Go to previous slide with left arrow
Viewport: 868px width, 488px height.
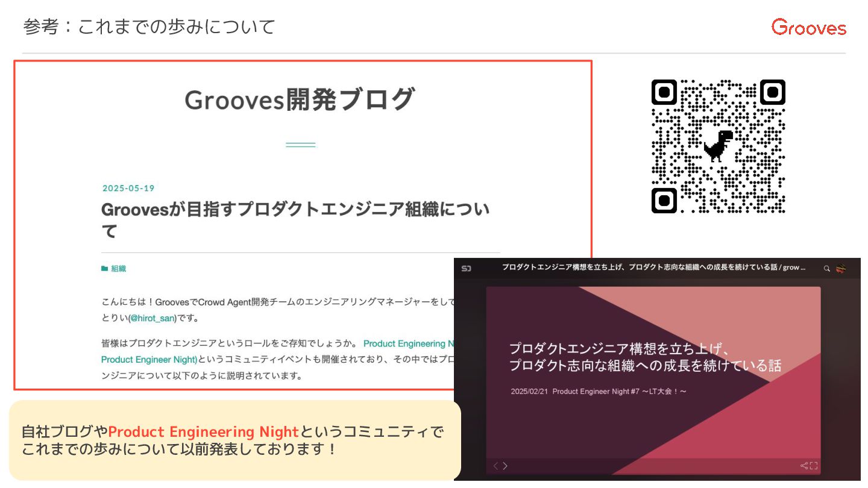click(x=496, y=466)
